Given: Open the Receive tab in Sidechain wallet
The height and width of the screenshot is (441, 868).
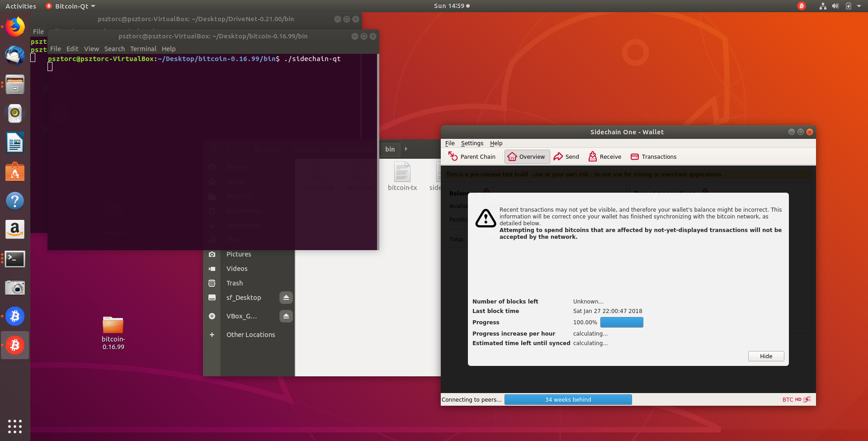Looking at the screenshot, I should 605,156.
